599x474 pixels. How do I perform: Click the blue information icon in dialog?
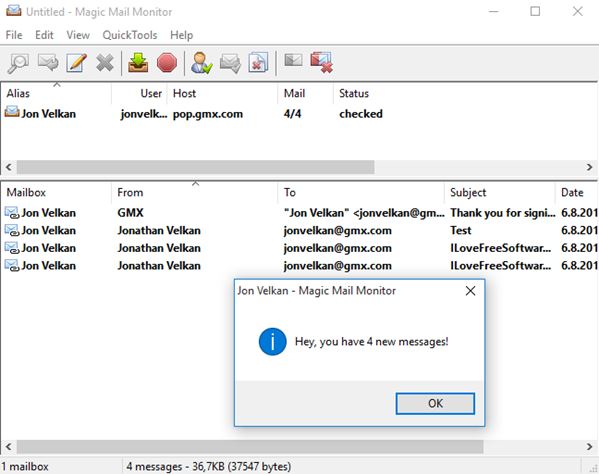pyautogui.click(x=272, y=341)
